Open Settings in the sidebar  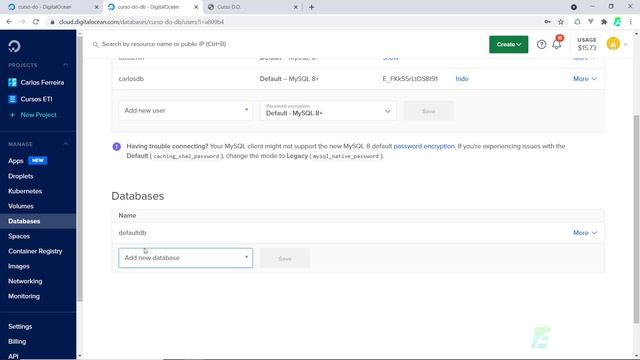(20, 327)
